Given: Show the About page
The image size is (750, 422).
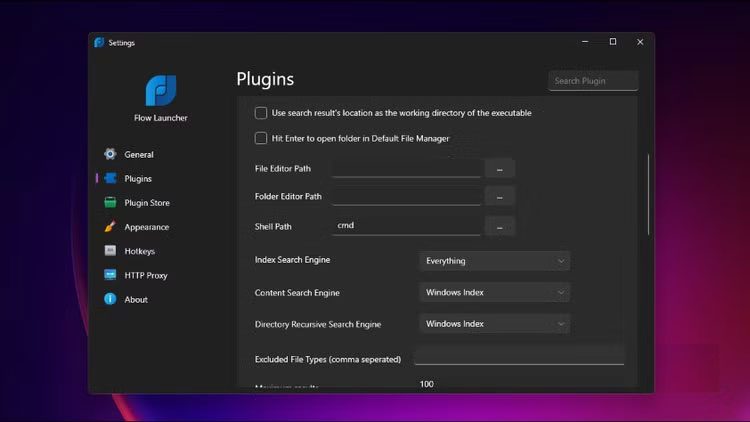Looking at the screenshot, I should pos(136,300).
